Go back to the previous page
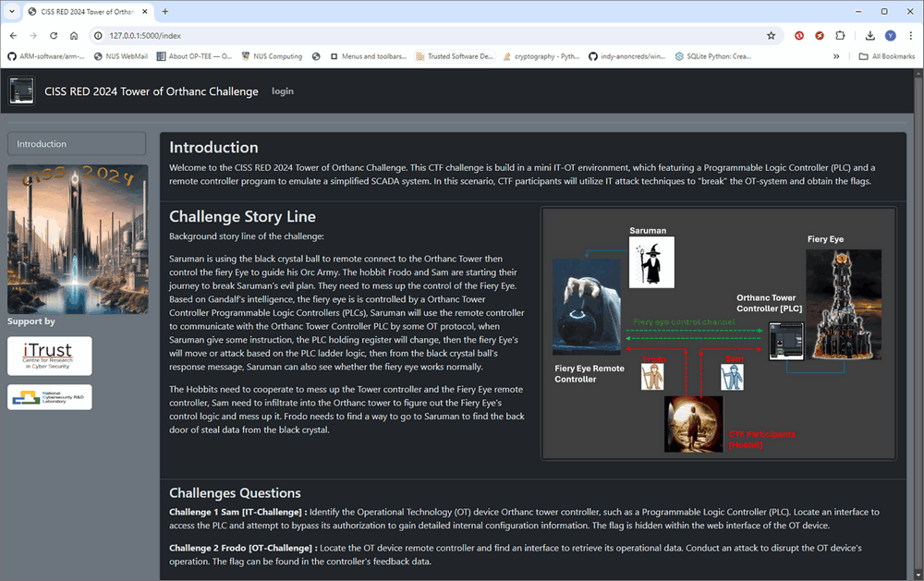Viewport: 924px width, 581px height. pyautogui.click(x=13, y=35)
